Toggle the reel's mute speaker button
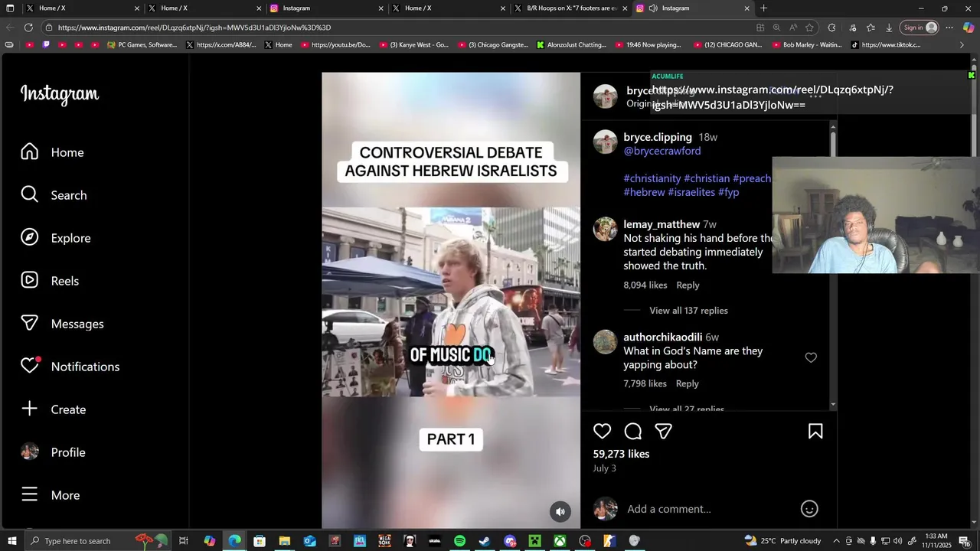Viewport: 980px width, 551px height. point(560,512)
